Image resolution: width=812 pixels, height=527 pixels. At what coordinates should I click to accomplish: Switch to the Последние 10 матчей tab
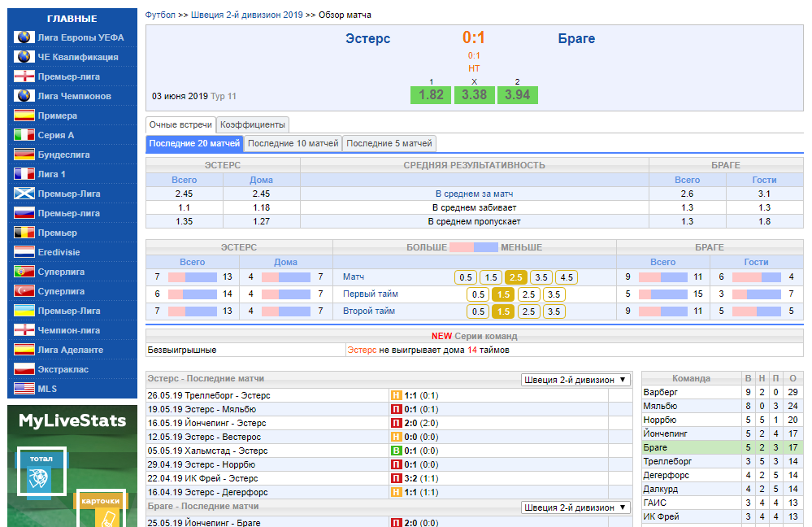coord(293,144)
